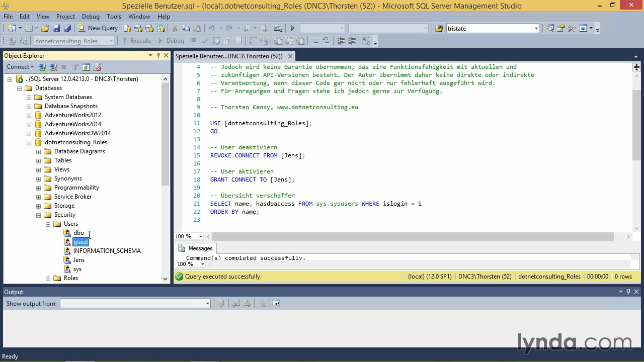Collapse the Users folder
Viewport: 644px width, 362px height.
(48, 224)
